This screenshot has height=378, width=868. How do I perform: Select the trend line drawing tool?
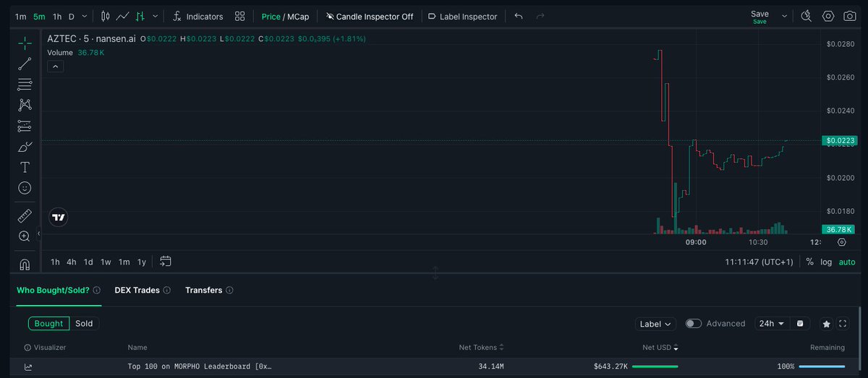pyautogui.click(x=25, y=64)
